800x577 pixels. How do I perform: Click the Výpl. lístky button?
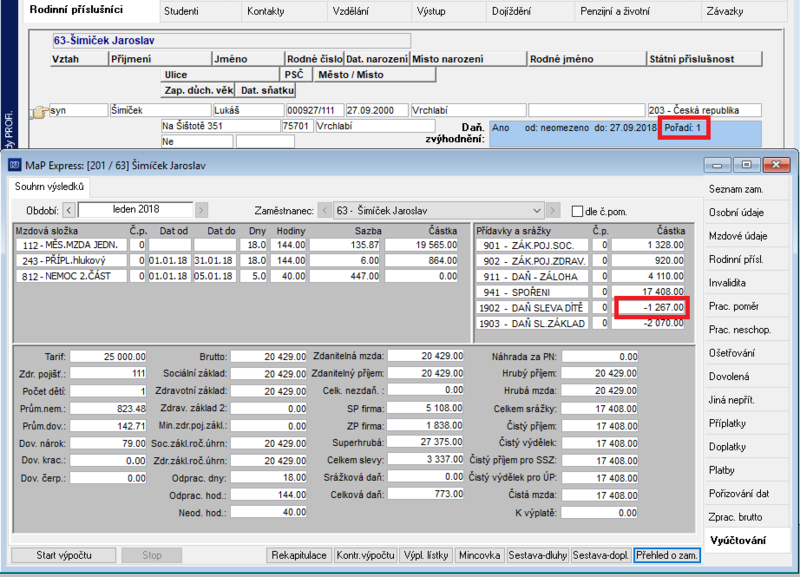(x=426, y=555)
